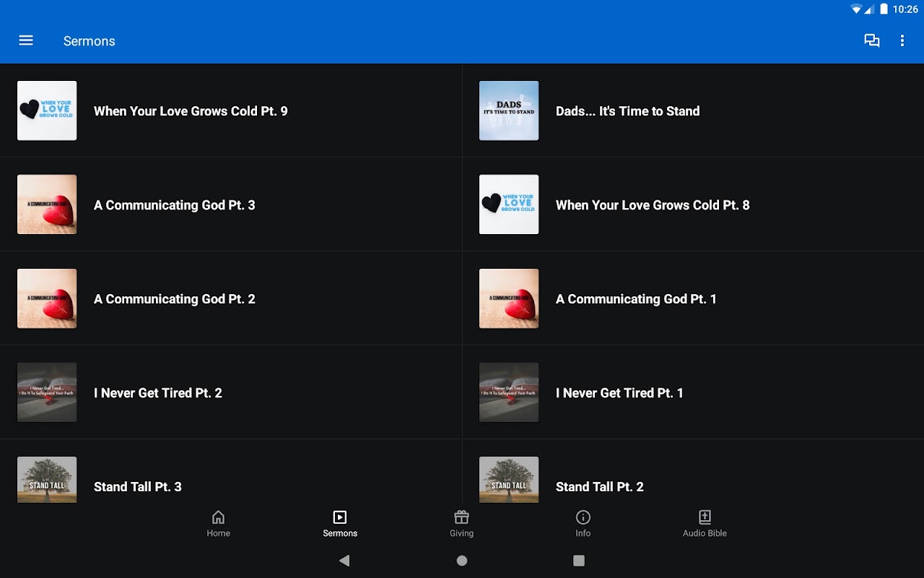Select the Sermons tab label

coord(340,533)
